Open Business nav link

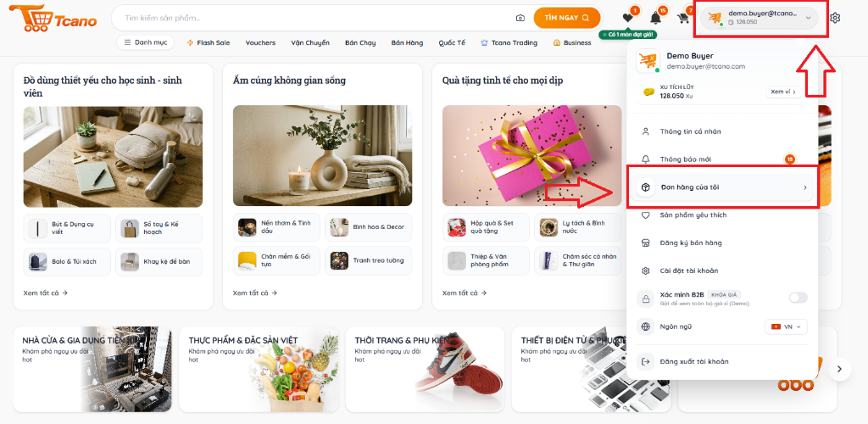[x=572, y=42]
